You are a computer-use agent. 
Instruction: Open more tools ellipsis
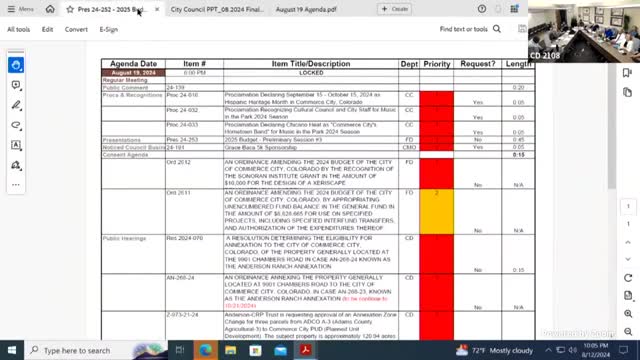16,185
